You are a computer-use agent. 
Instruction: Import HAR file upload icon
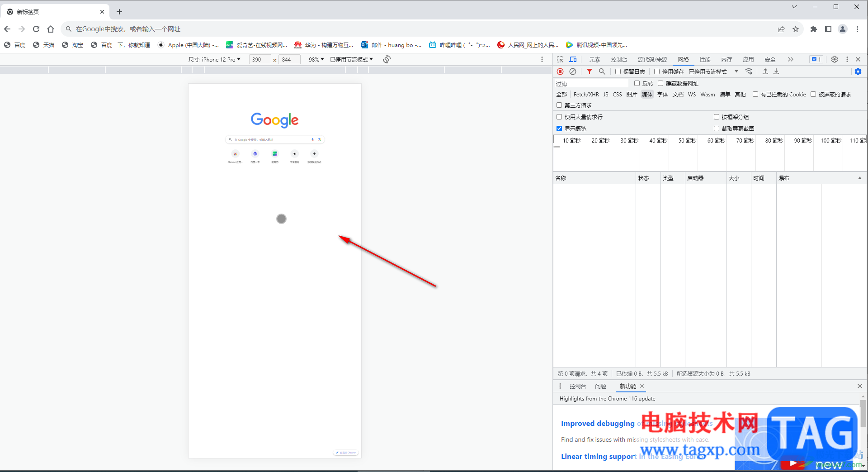765,72
